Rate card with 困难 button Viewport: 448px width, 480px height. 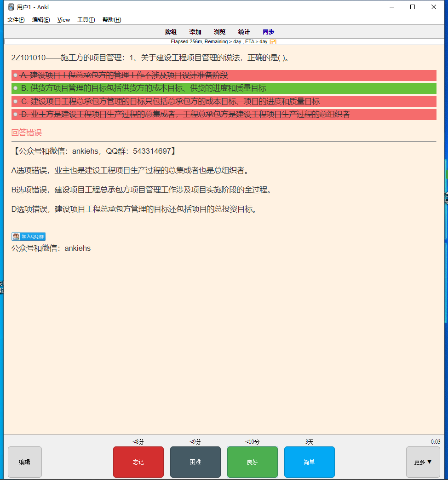coord(195,462)
